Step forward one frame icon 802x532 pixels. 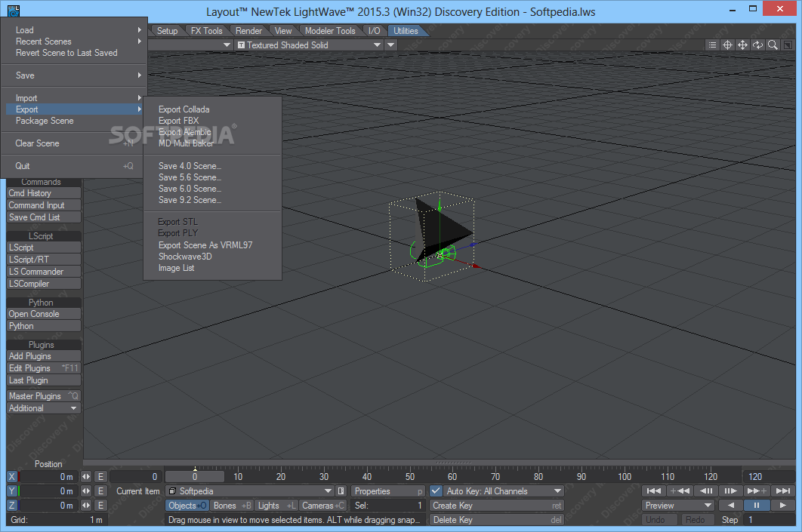[x=731, y=490]
